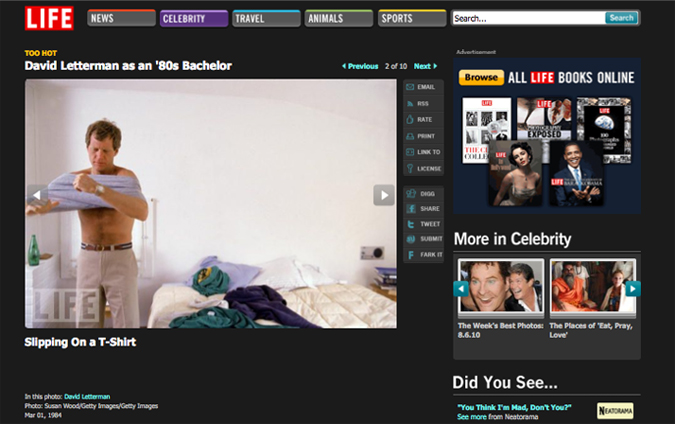Image resolution: width=675 pixels, height=424 pixels.
Task: Click the Print icon
Action: pyautogui.click(x=410, y=136)
